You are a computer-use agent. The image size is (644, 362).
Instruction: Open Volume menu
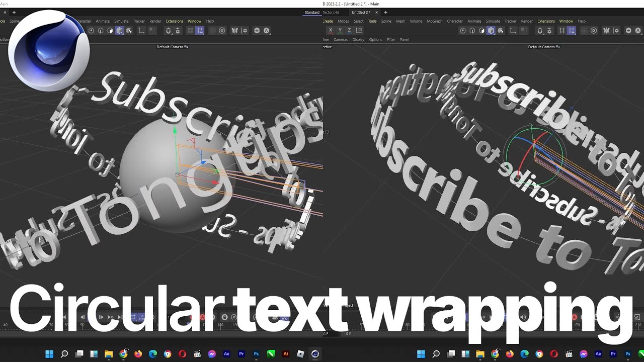pos(416,21)
